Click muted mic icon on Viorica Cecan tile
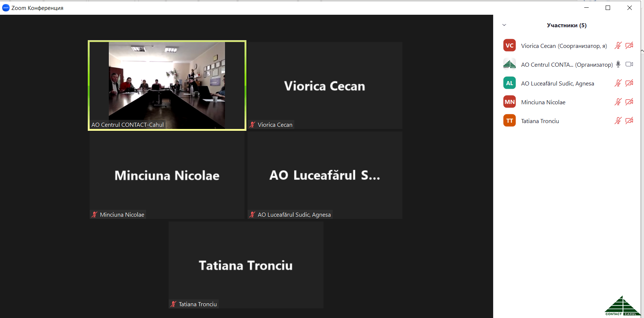 [x=252, y=125]
